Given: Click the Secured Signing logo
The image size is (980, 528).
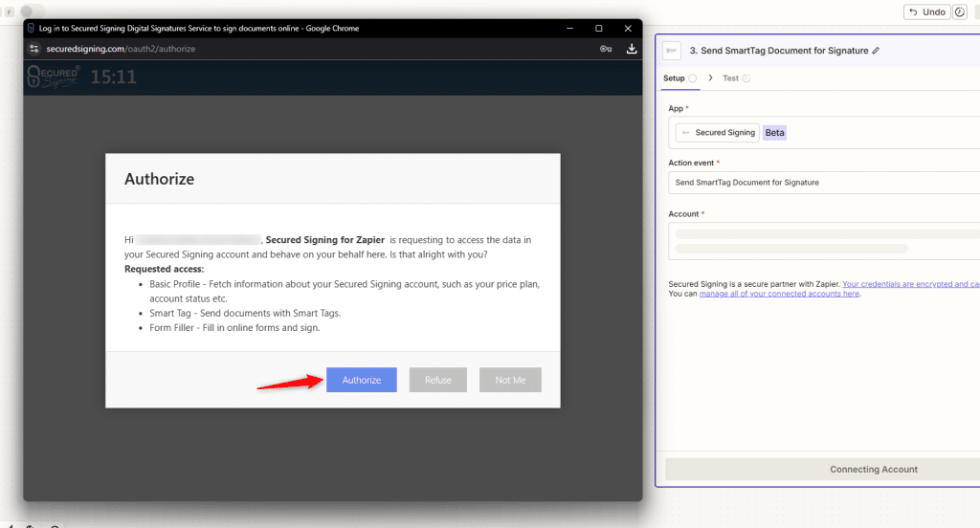Looking at the screenshot, I should point(54,77).
